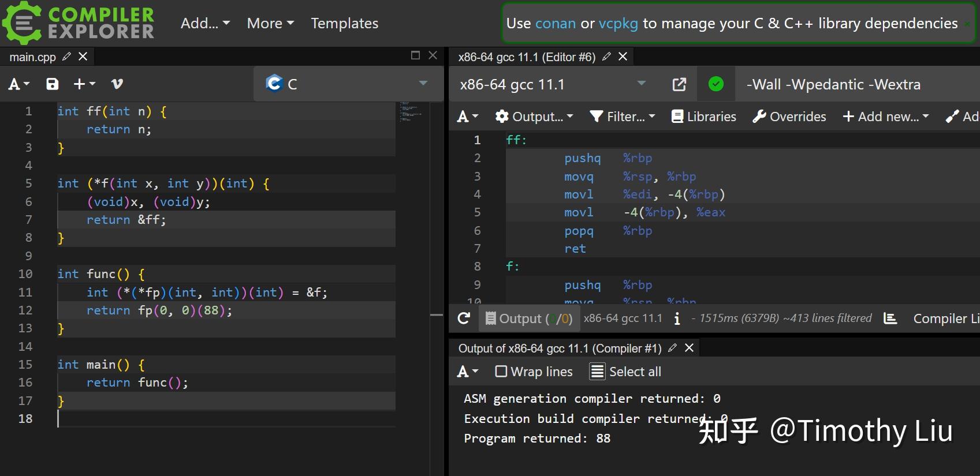
Task: Click 'Program returned: 88' output text
Action: point(537,438)
